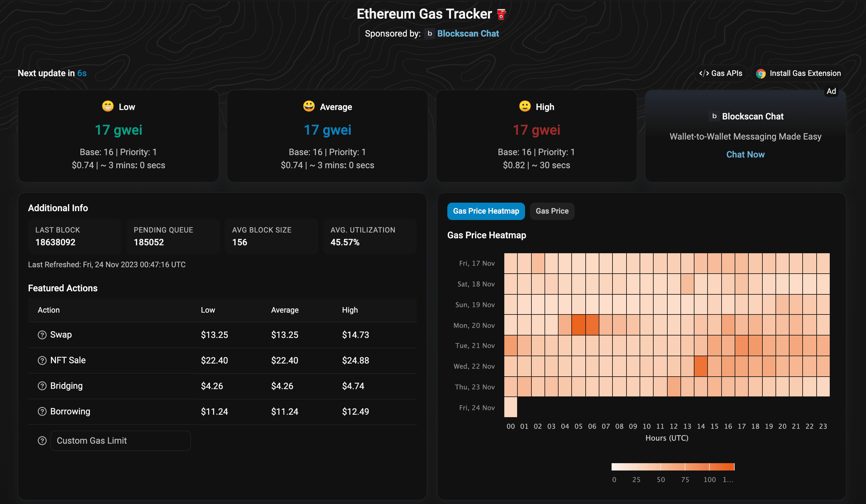The image size is (866, 504).
Task: Click the Blockscan Chat ad title
Action: [753, 116]
